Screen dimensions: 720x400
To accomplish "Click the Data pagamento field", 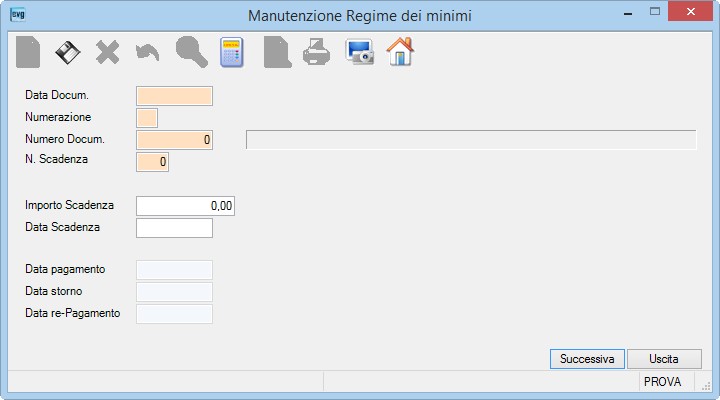I will click(174, 270).
